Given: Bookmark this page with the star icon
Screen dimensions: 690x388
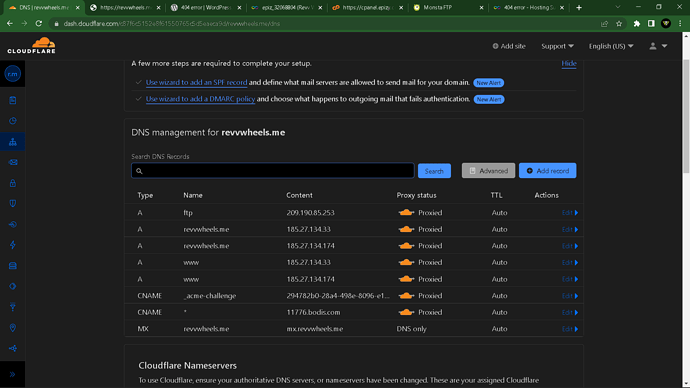Looking at the screenshot, I should pos(619,24).
